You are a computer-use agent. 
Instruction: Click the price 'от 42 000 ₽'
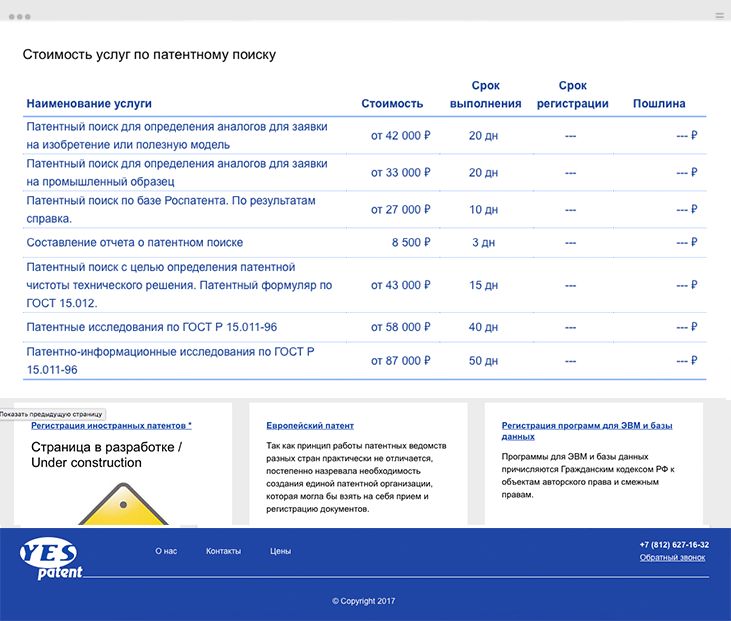pos(400,136)
